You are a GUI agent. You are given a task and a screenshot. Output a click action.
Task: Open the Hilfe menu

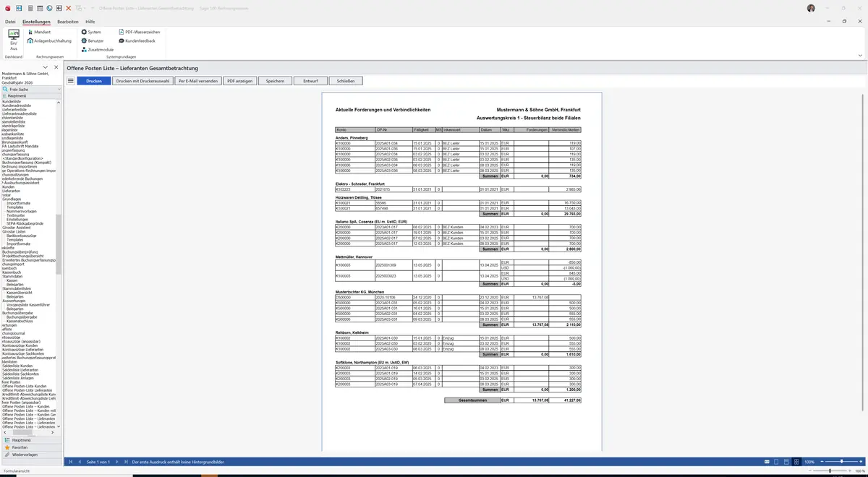90,22
